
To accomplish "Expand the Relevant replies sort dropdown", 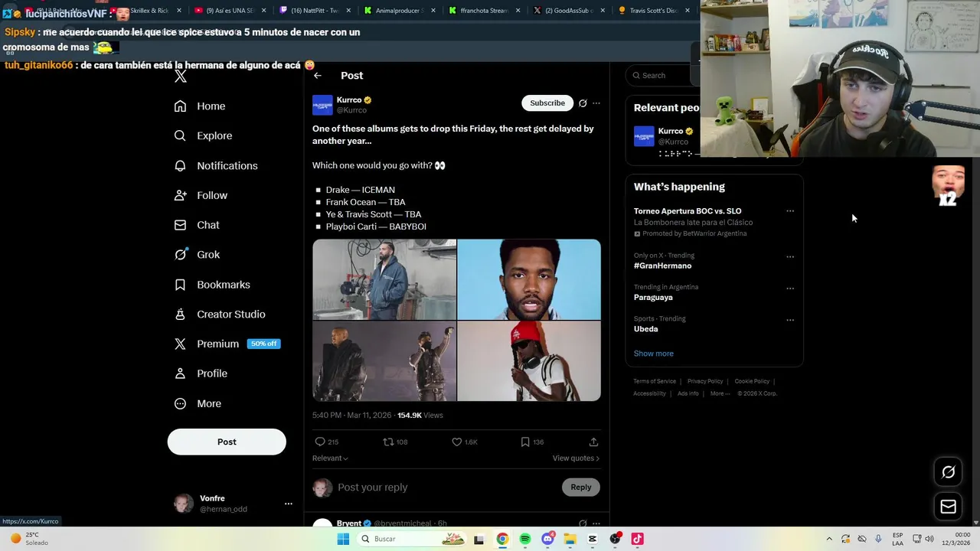I will tap(330, 458).
